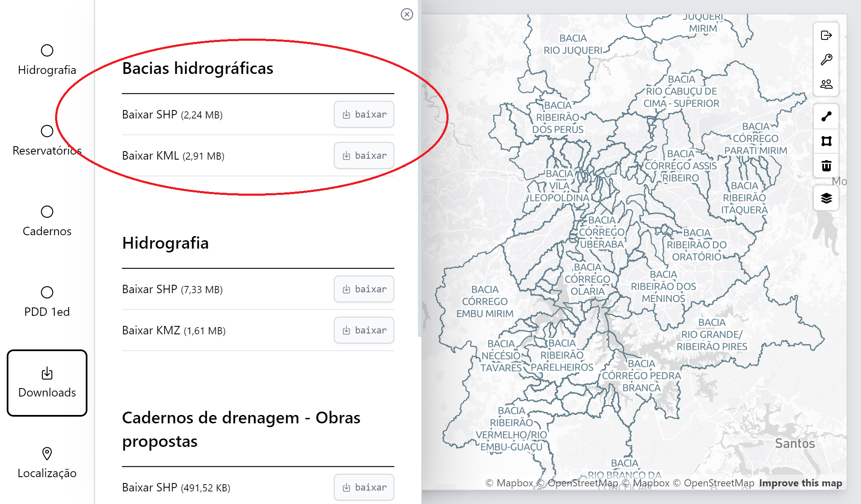Click the circle icon above Hidrografia

[x=47, y=50]
